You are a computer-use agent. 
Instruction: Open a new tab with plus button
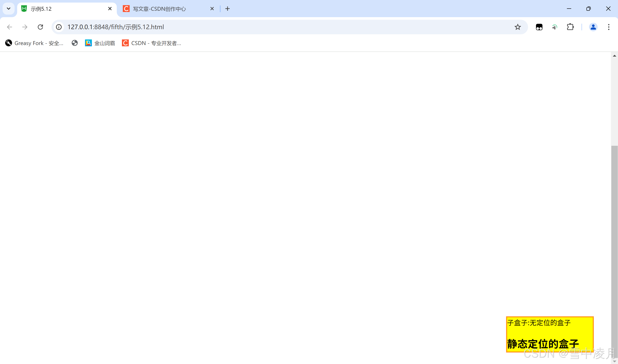click(x=227, y=9)
